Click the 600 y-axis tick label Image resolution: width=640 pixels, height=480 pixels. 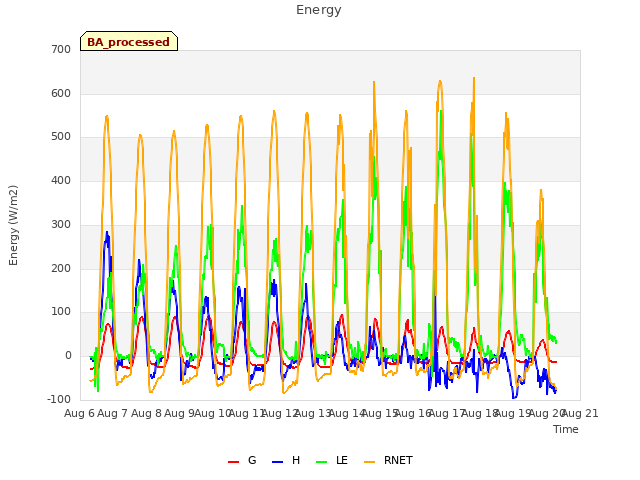tap(61, 93)
